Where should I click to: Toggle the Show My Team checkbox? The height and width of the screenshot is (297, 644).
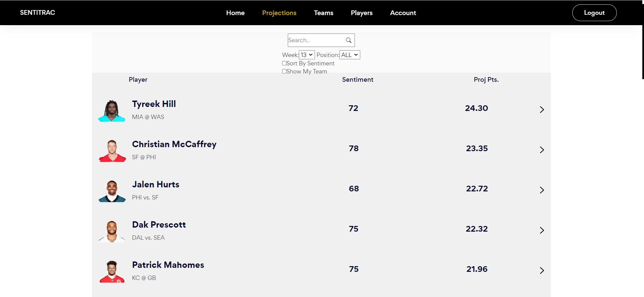(284, 71)
